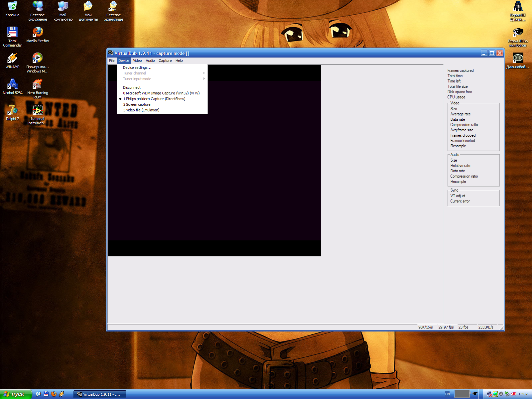532x399 pixels.
Task: Select Disconnect in Device menu
Action: (132, 87)
